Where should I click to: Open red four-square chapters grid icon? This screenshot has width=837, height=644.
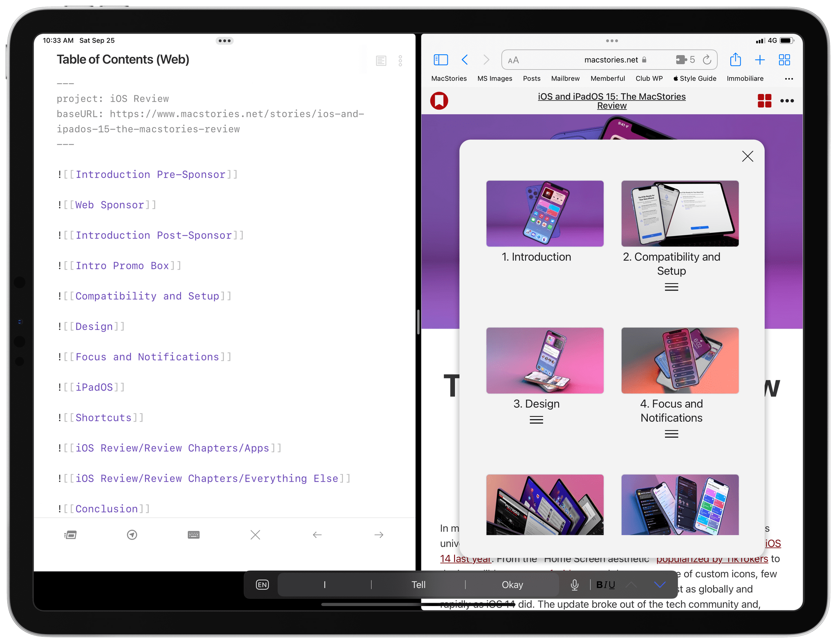(x=764, y=101)
